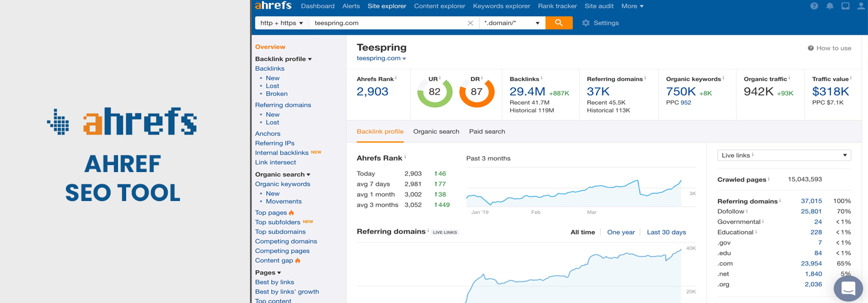Open the *.domain/* mode dropdown
The image size is (868, 303).
(512, 23)
